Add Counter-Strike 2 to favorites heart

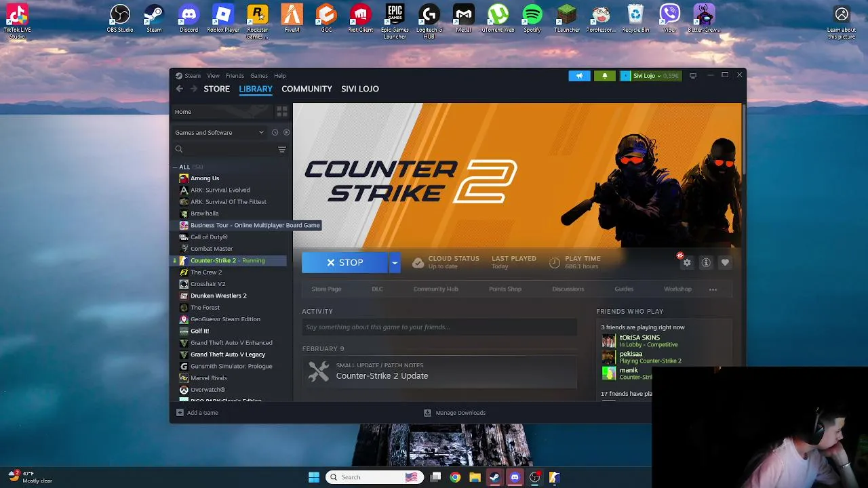(725, 262)
